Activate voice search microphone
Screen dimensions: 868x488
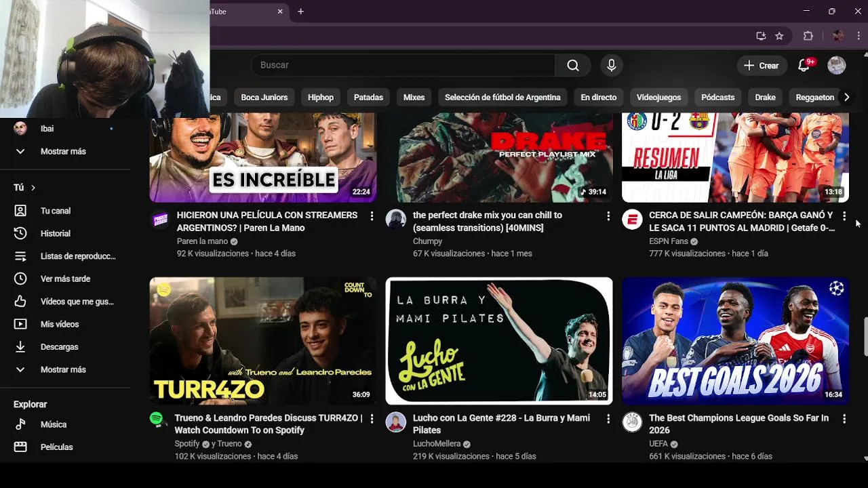[612, 65]
